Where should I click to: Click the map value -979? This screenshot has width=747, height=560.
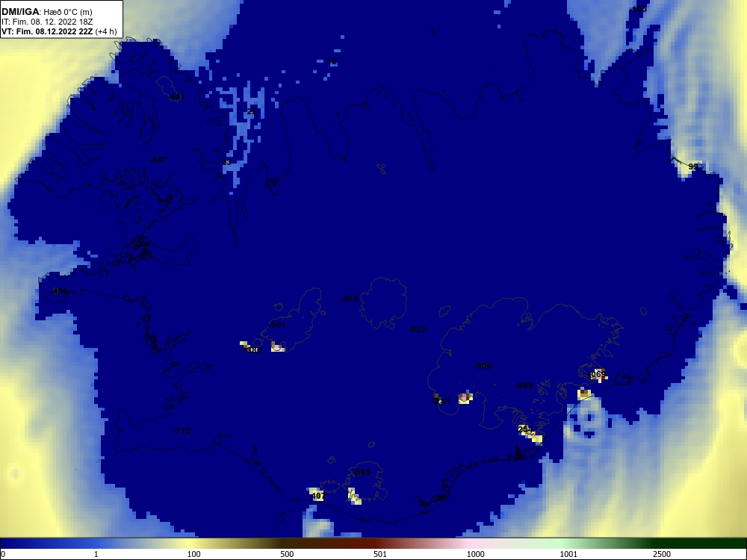[x=350, y=299]
